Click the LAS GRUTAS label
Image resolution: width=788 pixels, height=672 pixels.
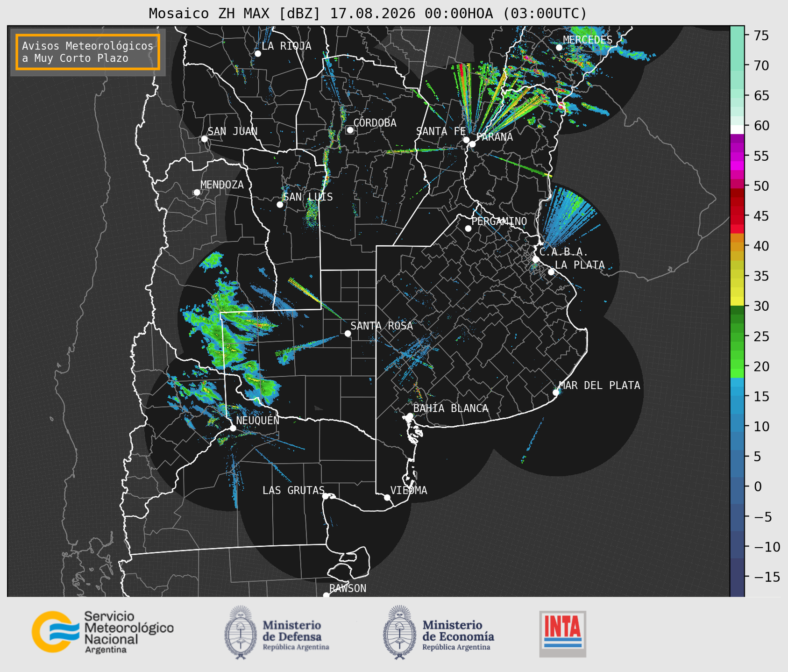[x=293, y=490]
